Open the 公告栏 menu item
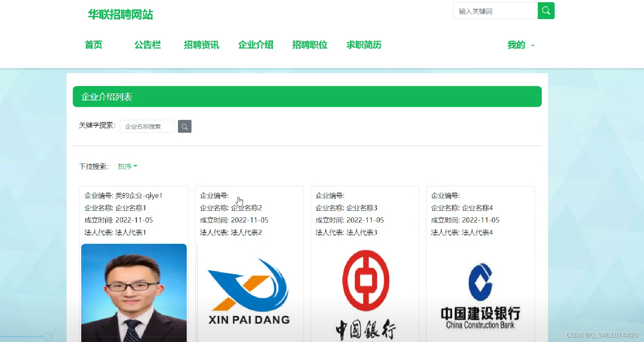Viewport: 644px width, 342px height. (148, 45)
